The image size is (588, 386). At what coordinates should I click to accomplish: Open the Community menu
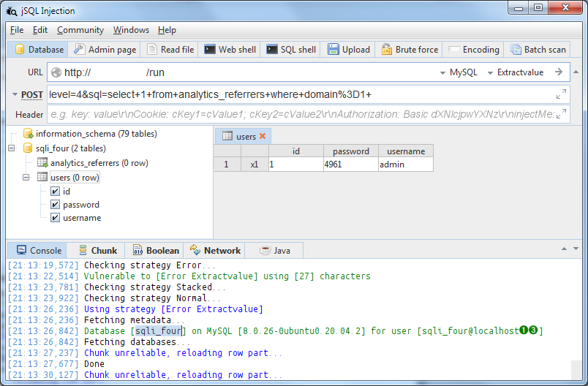tap(80, 30)
